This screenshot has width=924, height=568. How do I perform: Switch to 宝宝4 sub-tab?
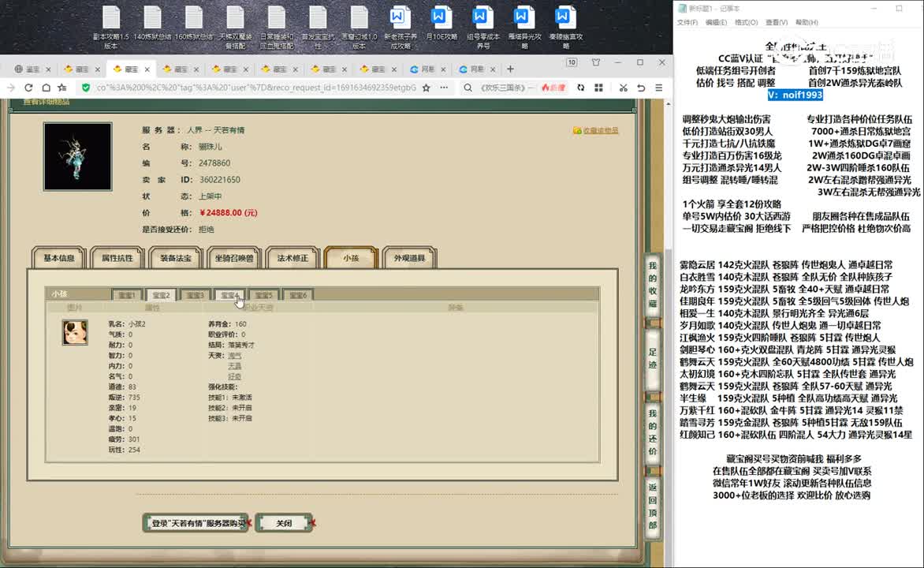229,295
